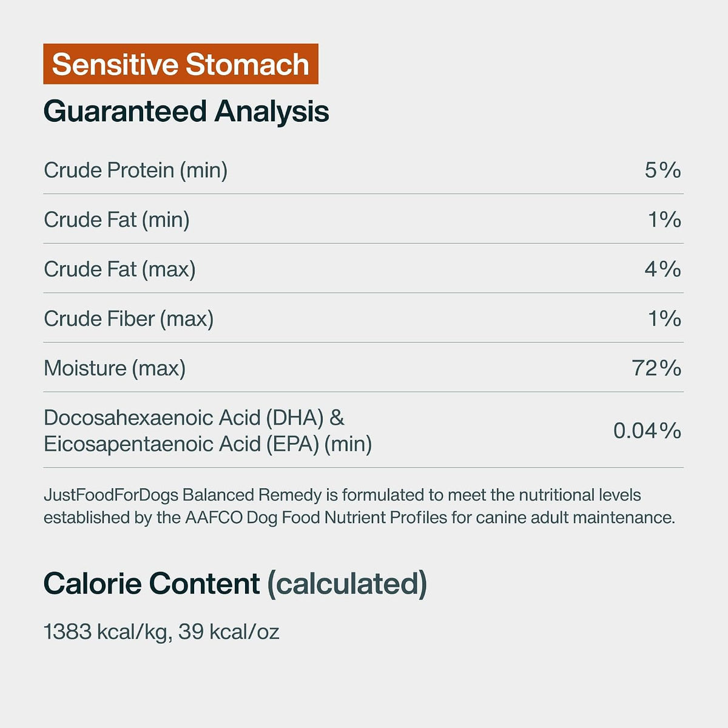Click the (calculated) text in heading

tap(348, 584)
